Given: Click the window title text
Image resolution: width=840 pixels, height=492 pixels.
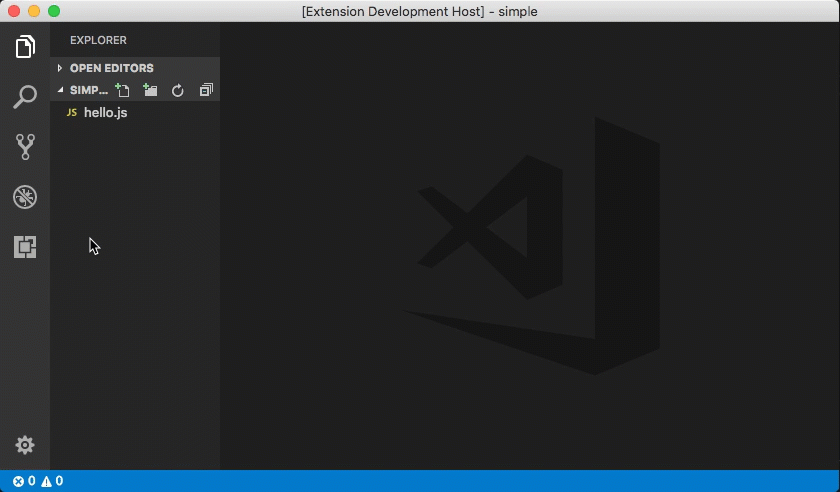Looking at the screenshot, I should 419,11.
